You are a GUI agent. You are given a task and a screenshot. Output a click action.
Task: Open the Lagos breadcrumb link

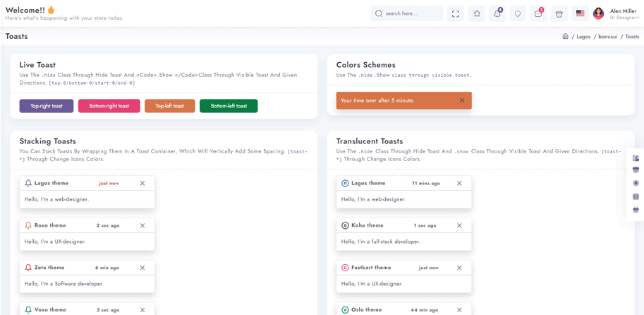(x=583, y=37)
